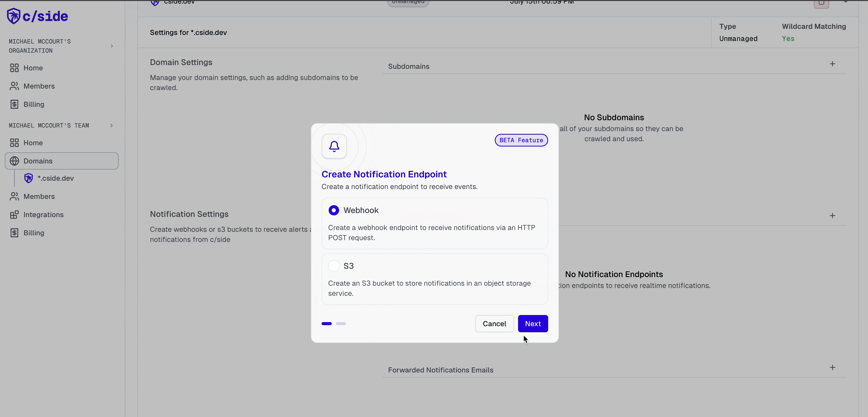Image resolution: width=868 pixels, height=417 pixels.
Task: Toggle the BETA Feature badge
Action: click(x=521, y=140)
